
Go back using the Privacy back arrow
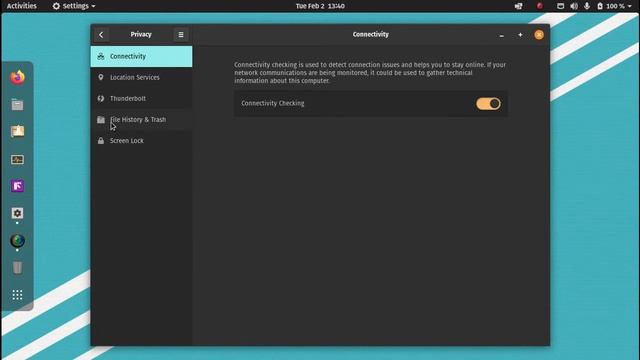coord(101,35)
